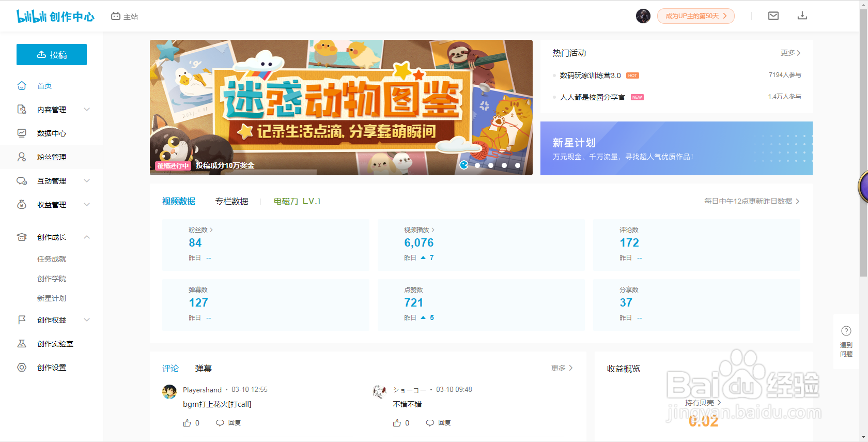Open 创作设置 in the sidebar
The height and width of the screenshot is (442, 868).
[x=52, y=368]
